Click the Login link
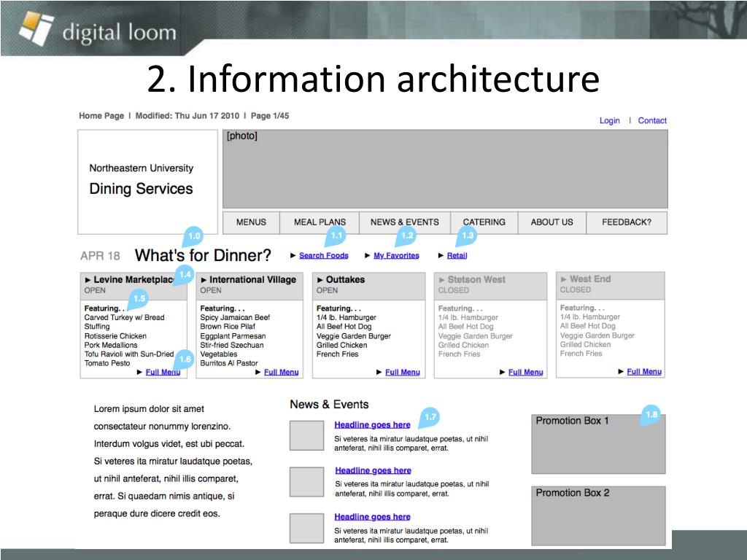Image resolution: width=747 pixels, height=560 pixels. coord(609,120)
